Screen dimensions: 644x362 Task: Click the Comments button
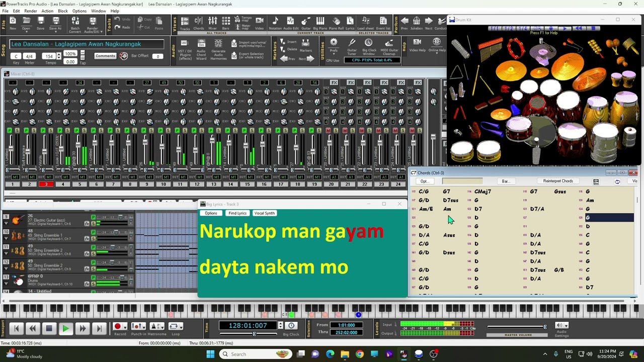click(105, 56)
